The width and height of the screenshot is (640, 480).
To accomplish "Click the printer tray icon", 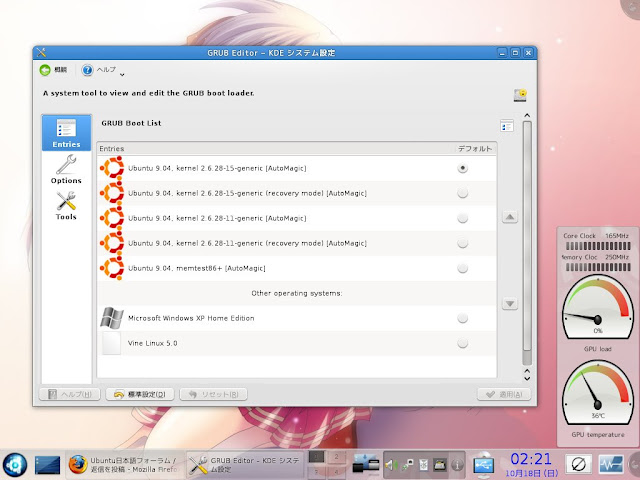I will 440,465.
